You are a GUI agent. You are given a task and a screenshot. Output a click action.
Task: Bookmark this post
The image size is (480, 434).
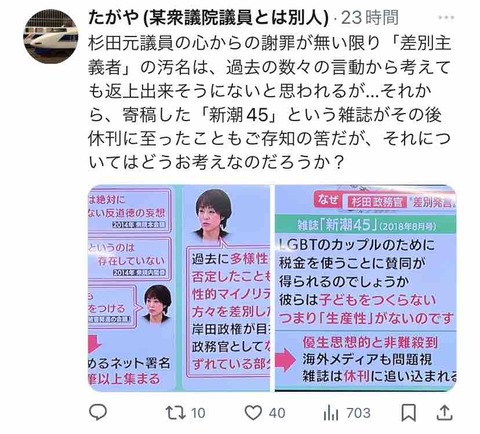click(x=408, y=413)
